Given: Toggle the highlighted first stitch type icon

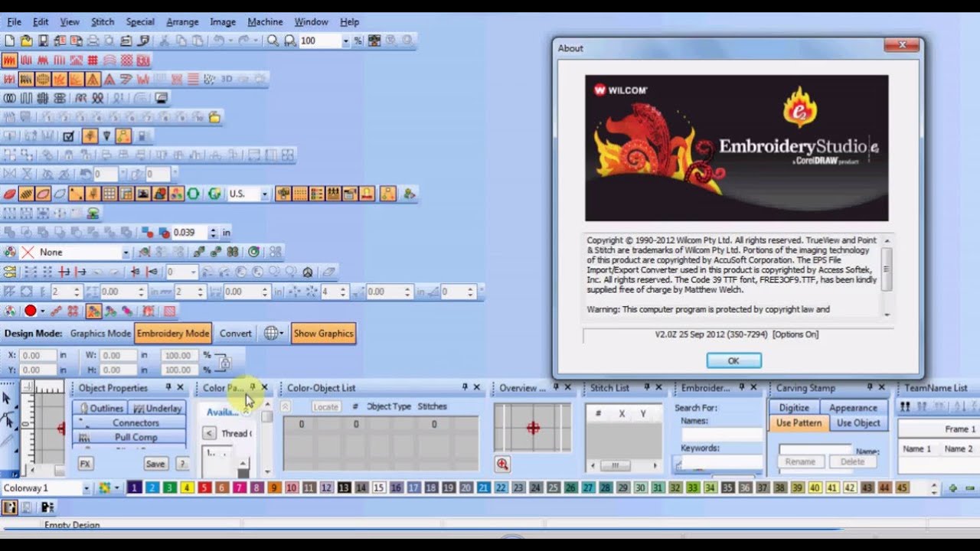Looking at the screenshot, I should coord(9,60).
